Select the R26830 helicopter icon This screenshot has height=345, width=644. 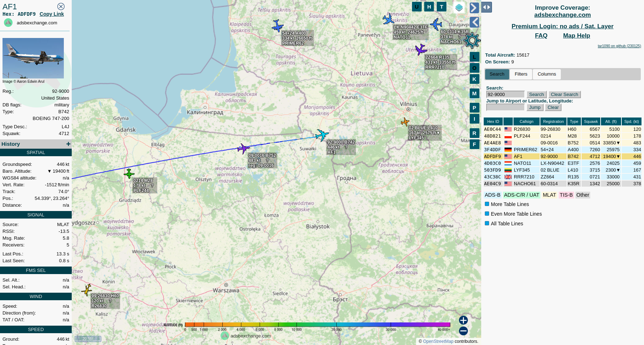click(x=87, y=289)
